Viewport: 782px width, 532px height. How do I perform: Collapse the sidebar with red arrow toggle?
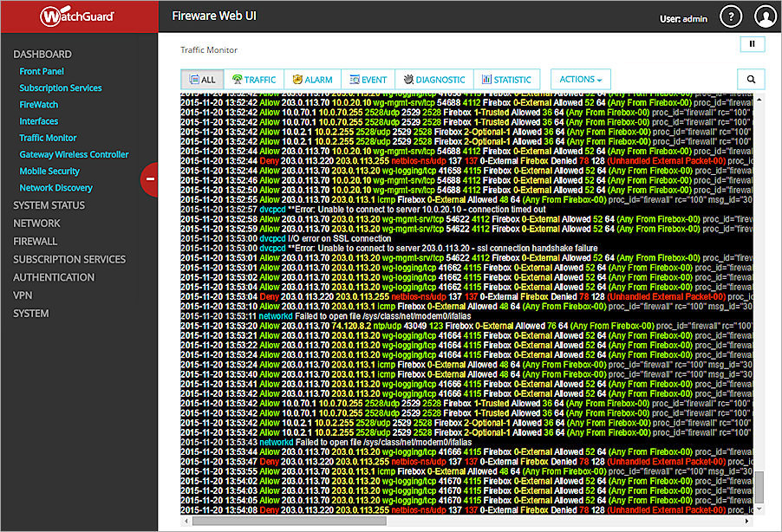click(x=150, y=179)
